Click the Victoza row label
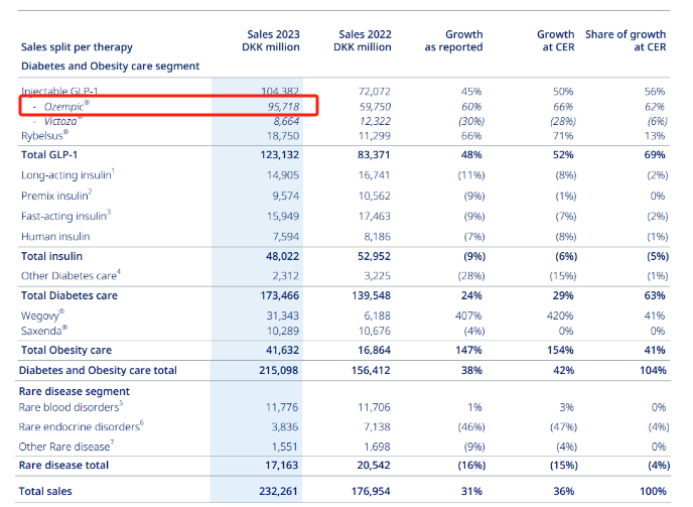 click(62, 121)
